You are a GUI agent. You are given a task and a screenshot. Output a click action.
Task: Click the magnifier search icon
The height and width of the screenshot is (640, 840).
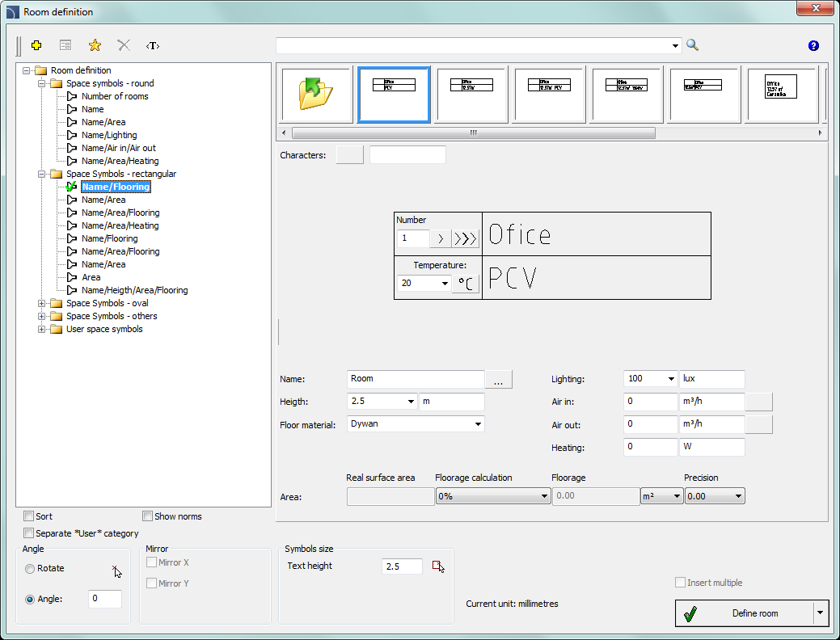(692, 45)
